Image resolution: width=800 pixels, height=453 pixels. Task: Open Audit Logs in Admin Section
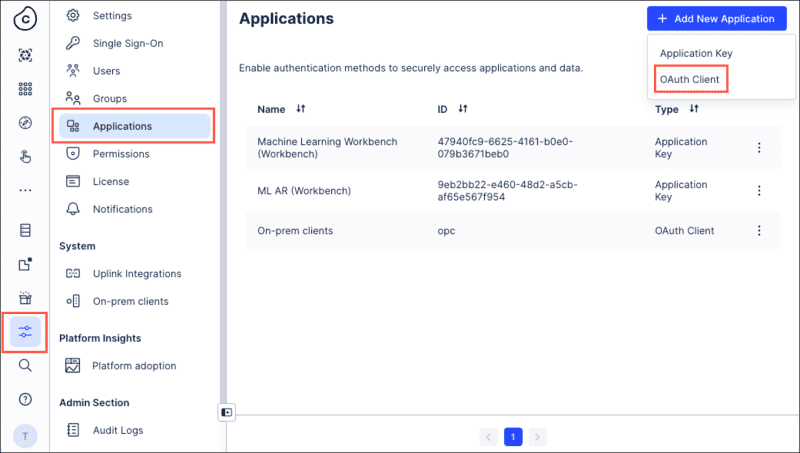pyautogui.click(x=117, y=430)
